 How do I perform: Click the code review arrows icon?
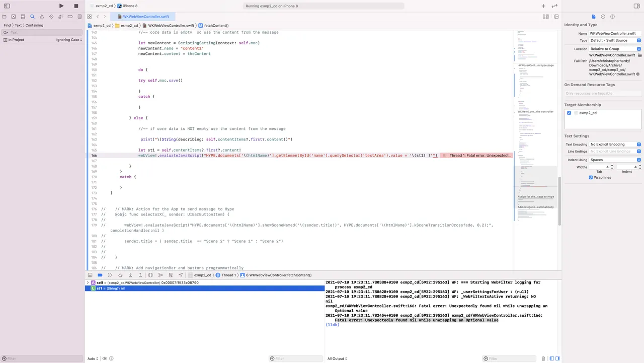click(554, 6)
